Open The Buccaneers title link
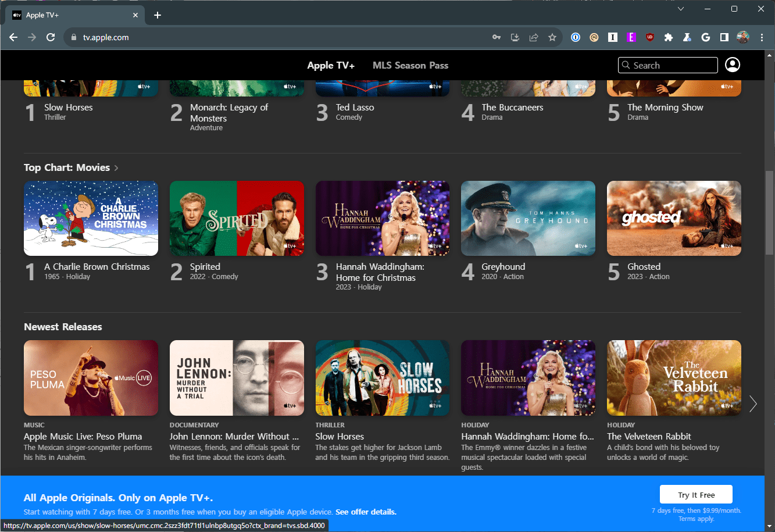Viewport: 775px width, 532px height. click(512, 107)
